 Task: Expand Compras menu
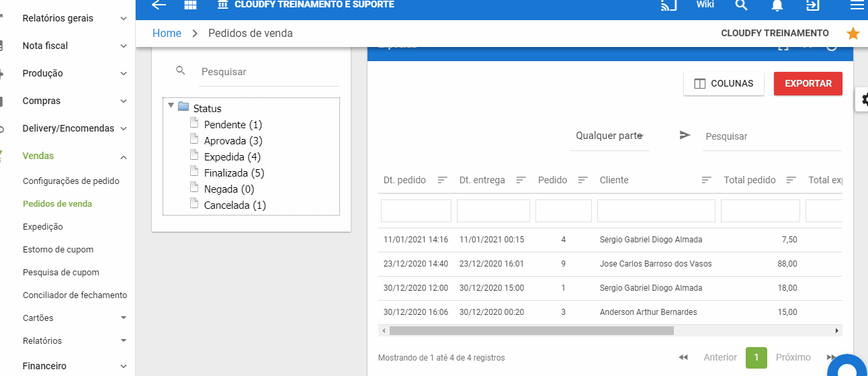pyautogui.click(x=124, y=101)
